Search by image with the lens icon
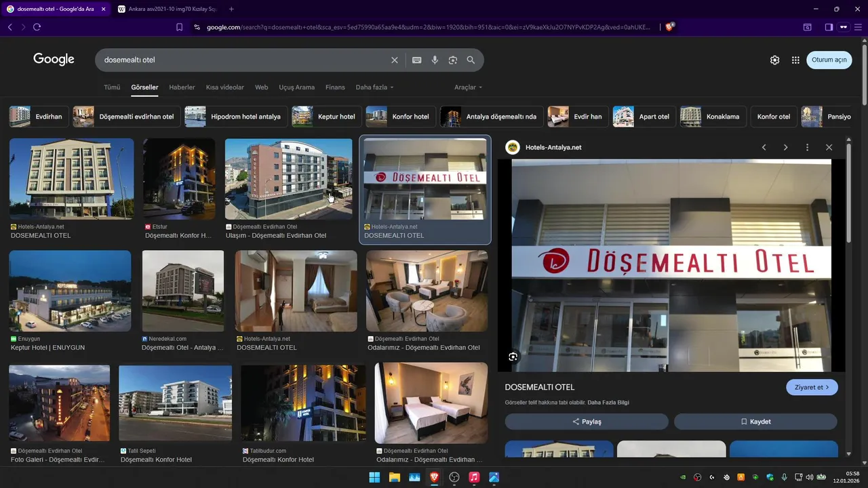 (x=453, y=60)
